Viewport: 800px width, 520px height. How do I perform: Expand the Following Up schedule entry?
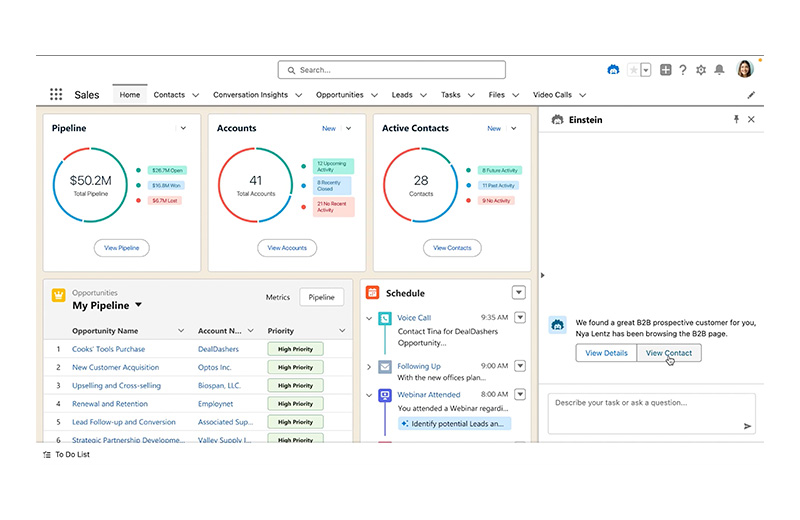[x=371, y=367]
